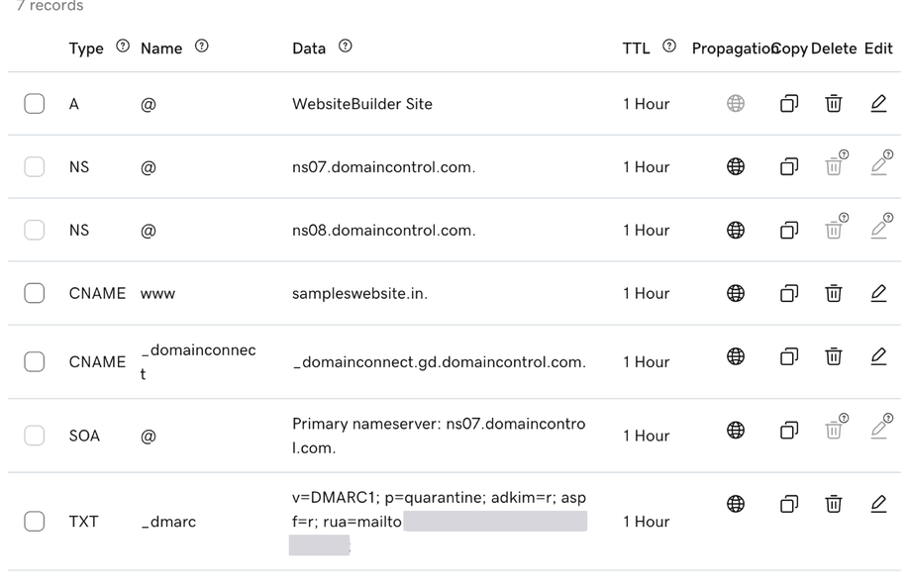The image size is (910, 588).
Task: View propagation for _dmarc TXT record
Action: pyautogui.click(x=736, y=503)
